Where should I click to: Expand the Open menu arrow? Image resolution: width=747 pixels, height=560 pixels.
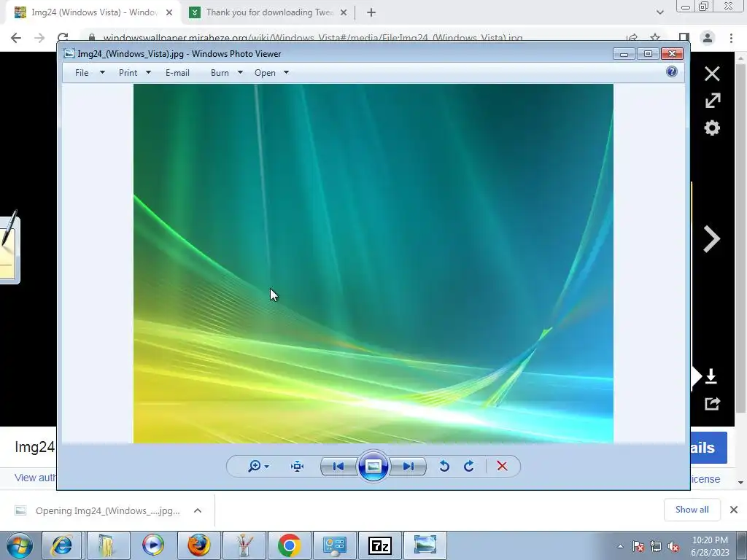286,73
